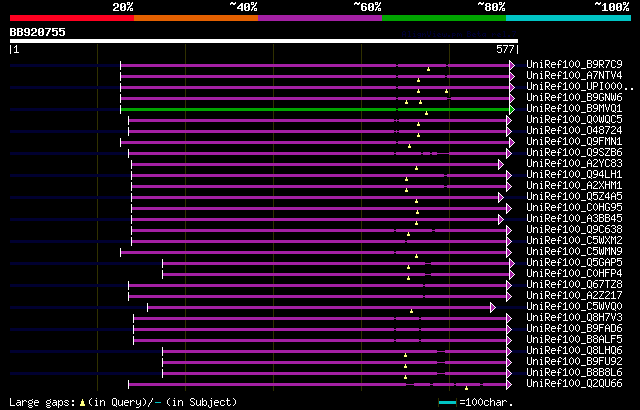Click the green ~80% legend segment
Viewport: 640px width, 410px height.
444,18
